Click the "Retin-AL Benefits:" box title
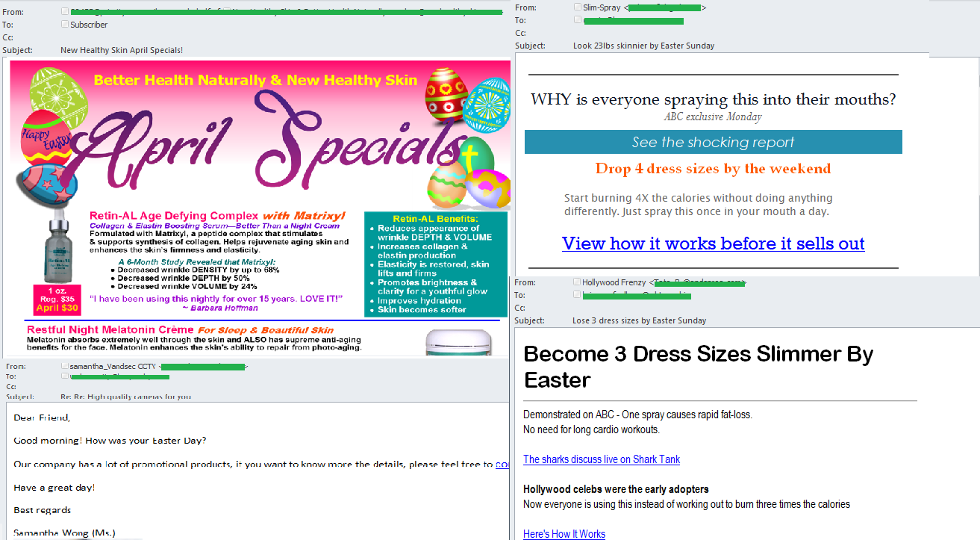This screenshot has height=540, width=980. pos(436,219)
